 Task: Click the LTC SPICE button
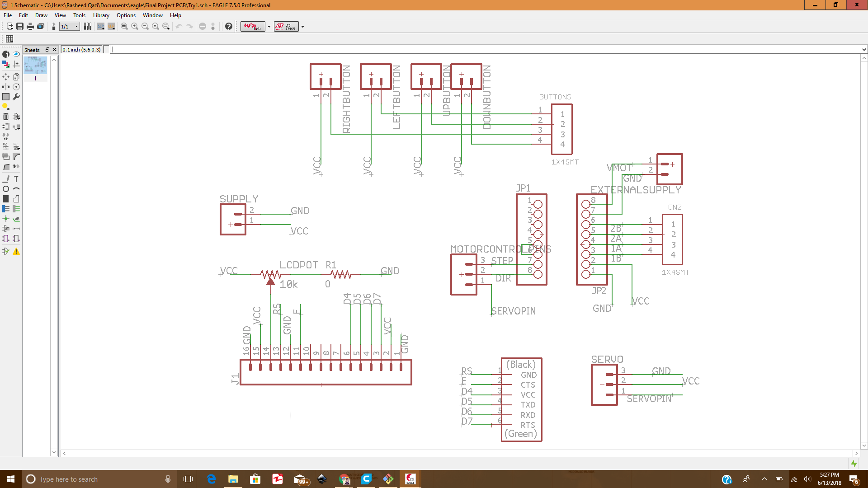286,26
